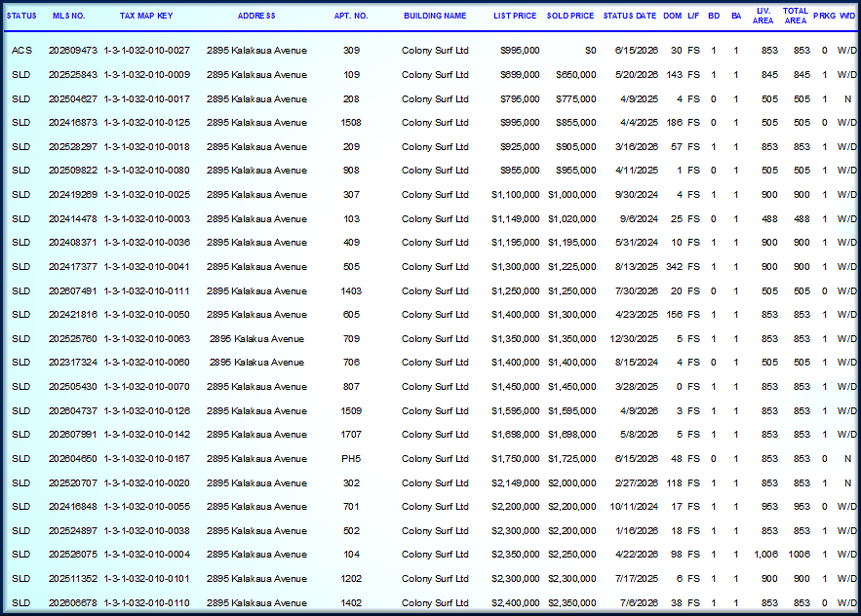Select tax map key 1-3-1-032-010-0020
This screenshot has width=861, height=616.
click(146, 483)
